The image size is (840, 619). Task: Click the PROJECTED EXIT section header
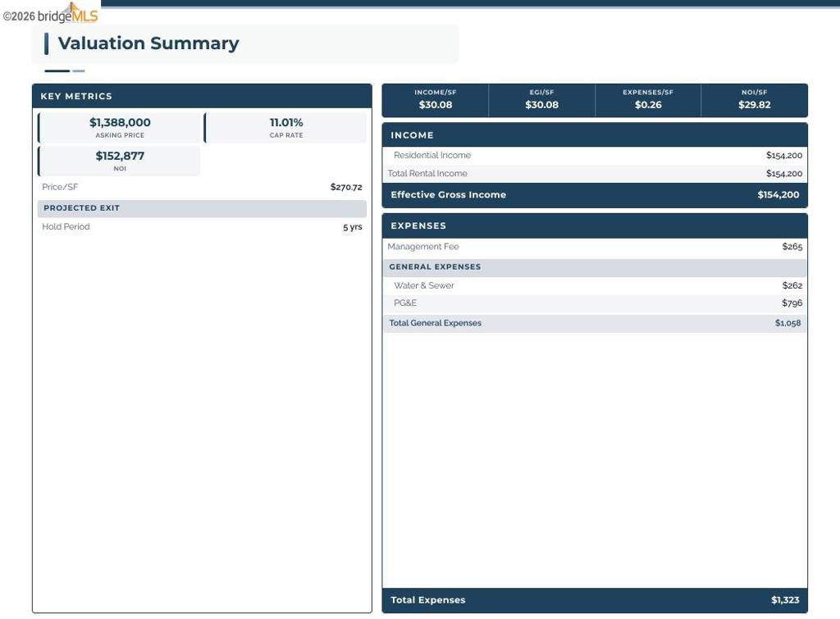pyautogui.click(x=202, y=208)
